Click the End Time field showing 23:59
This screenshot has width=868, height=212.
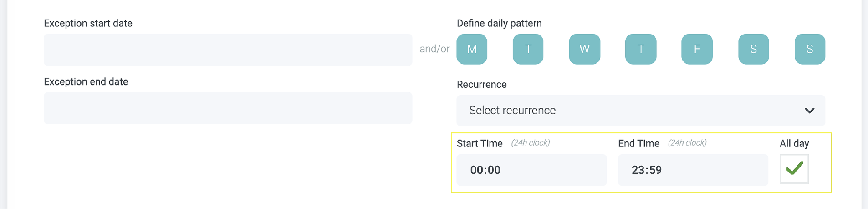click(x=692, y=170)
